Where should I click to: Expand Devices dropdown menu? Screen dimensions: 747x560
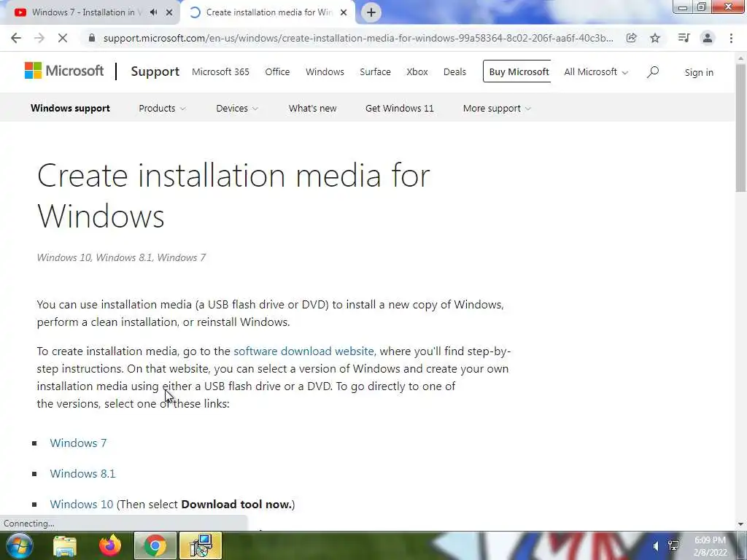[237, 109]
